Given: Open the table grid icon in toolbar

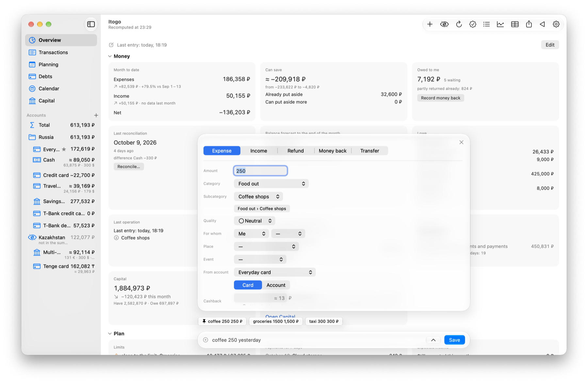Looking at the screenshot, I should (515, 24).
